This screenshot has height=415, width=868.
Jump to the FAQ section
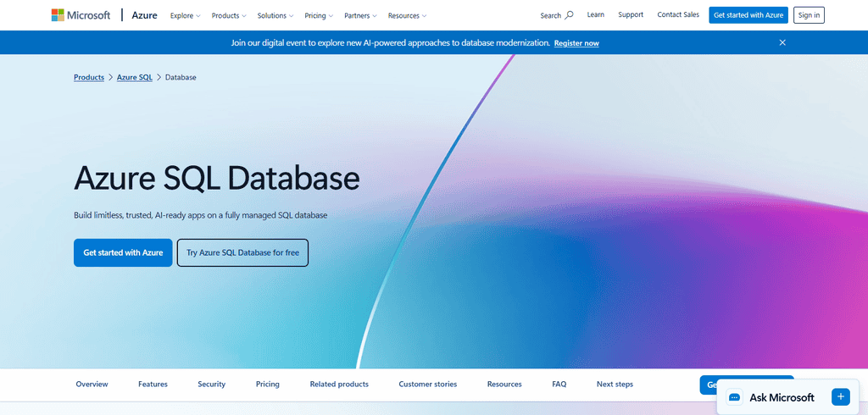pos(559,384)
